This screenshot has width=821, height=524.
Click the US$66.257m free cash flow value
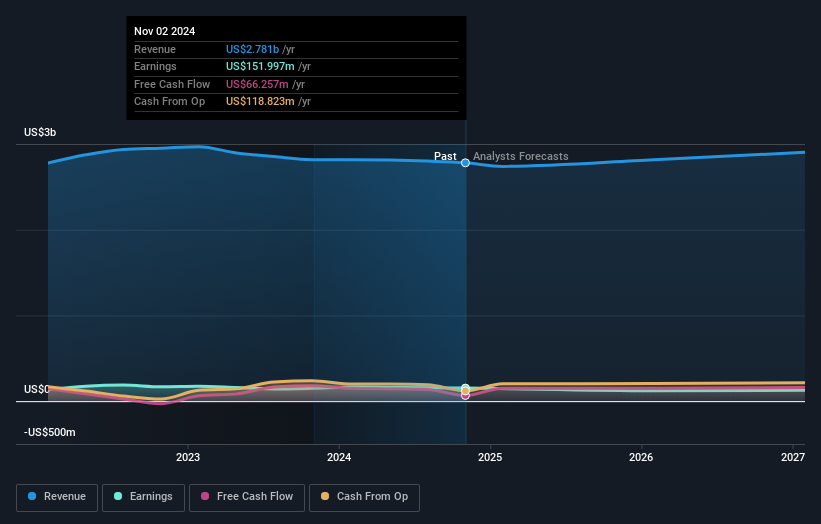(257, 84)
